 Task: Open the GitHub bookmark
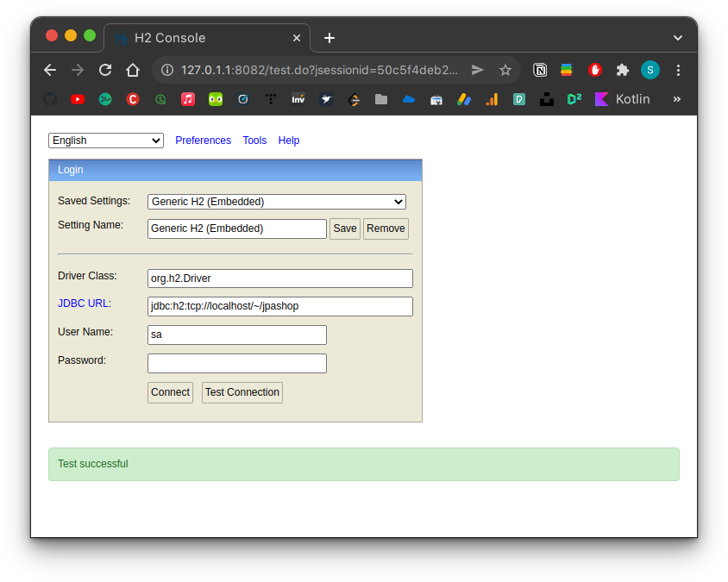[x=50, y=99]
